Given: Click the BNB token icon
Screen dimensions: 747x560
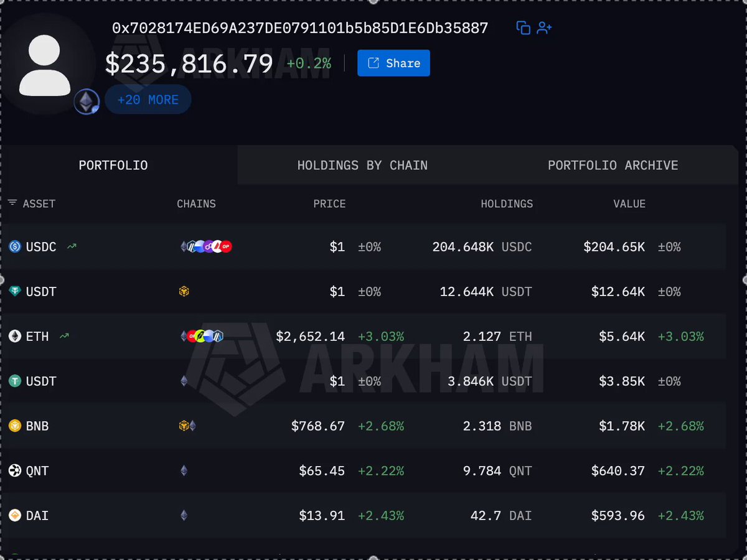Looking at the screenshot, I should click(x=15, y=426).
